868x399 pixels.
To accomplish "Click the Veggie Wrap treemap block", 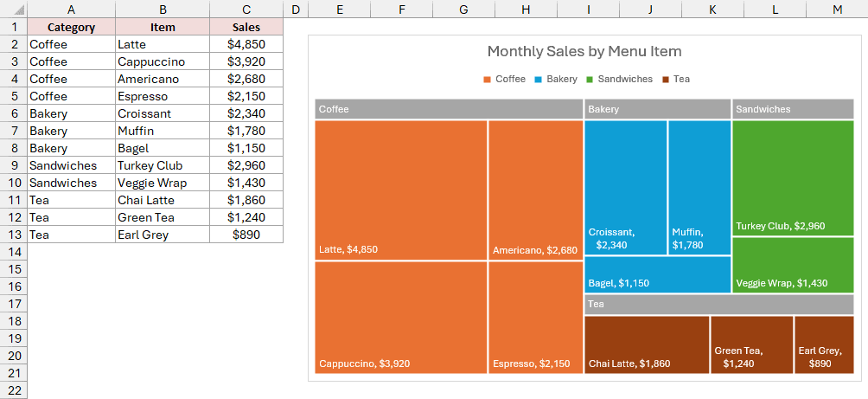I will point(794,266).
